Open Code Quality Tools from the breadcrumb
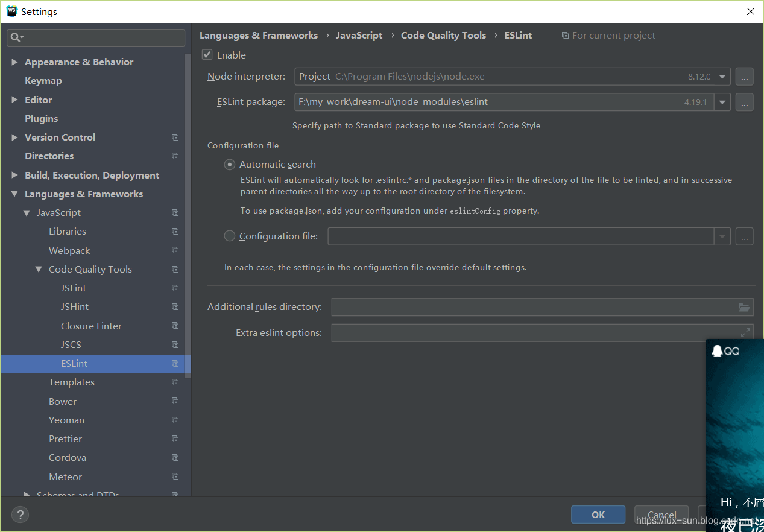The width and height of the screenshot is (764, 532). point(443,35)
